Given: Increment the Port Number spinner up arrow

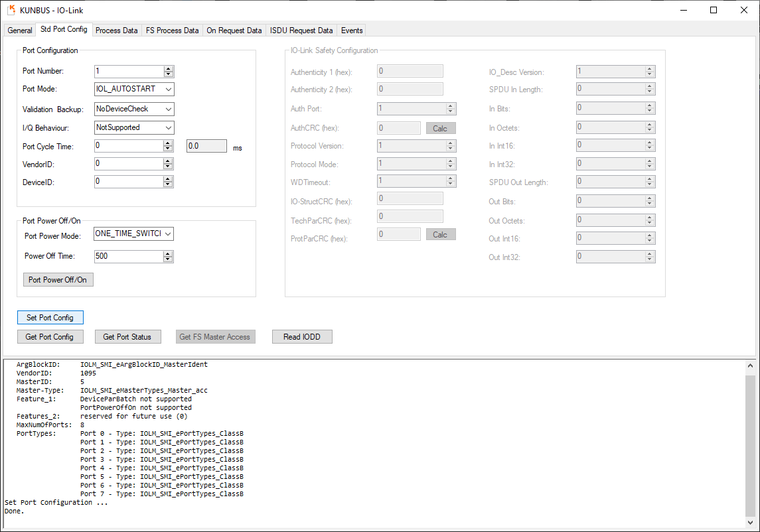Looking at the screenshot, I should click(169, 68).
